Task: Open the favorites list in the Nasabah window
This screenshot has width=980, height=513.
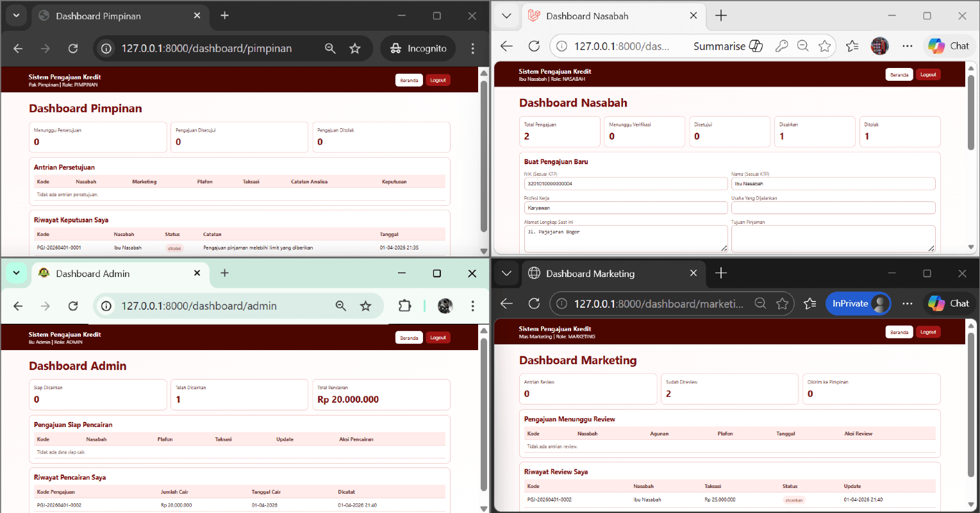Action: (852, 46)
